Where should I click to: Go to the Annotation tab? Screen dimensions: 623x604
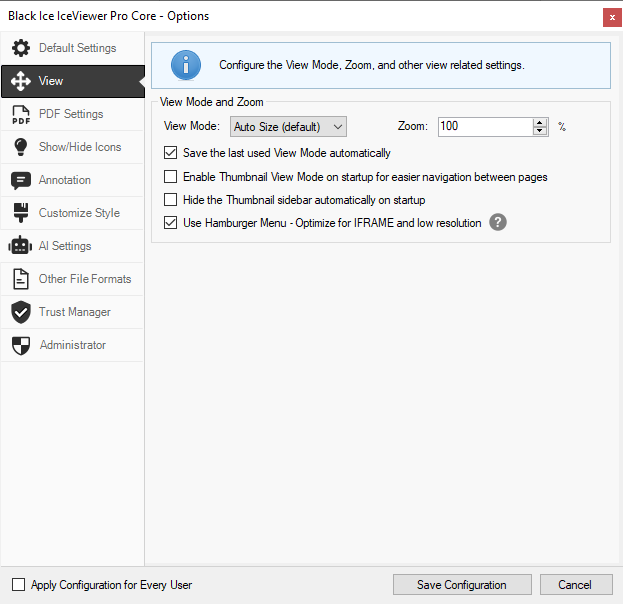click(72, 180)
